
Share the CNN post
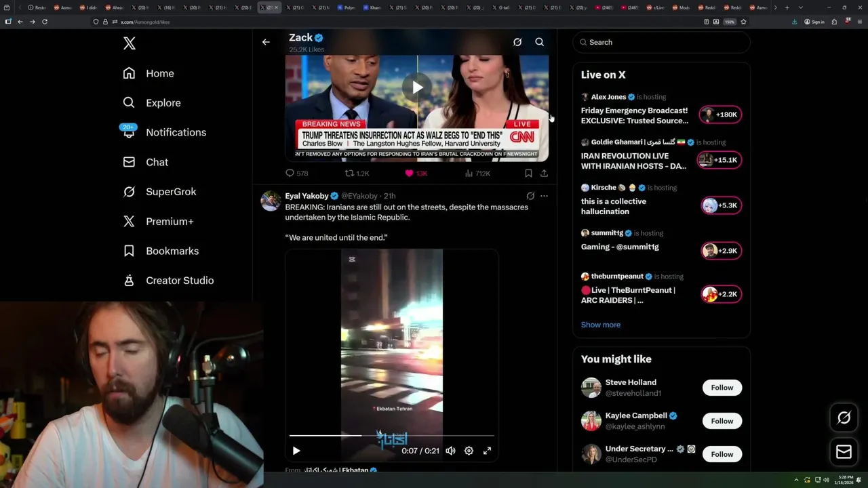(544, 174)
